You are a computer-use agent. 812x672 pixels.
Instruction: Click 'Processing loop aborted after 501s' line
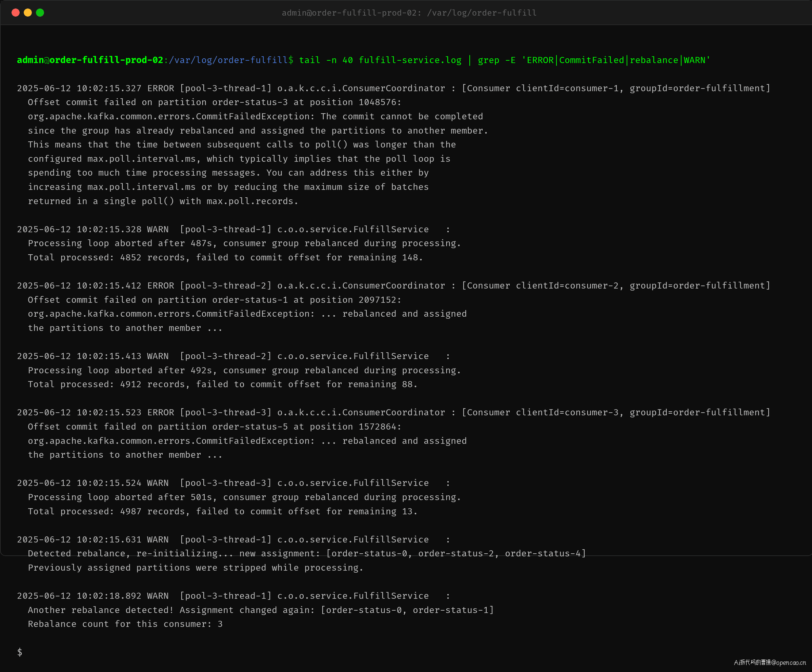(x=244, y=497)
